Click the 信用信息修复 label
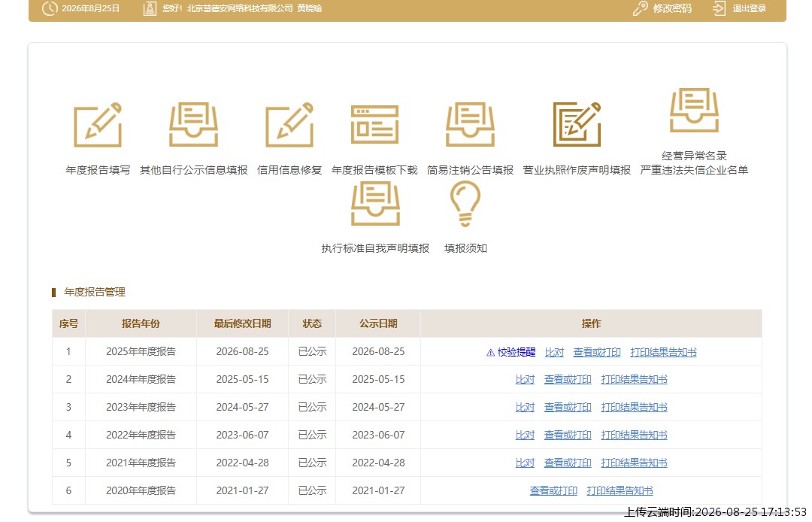 (x=289, y=170)
